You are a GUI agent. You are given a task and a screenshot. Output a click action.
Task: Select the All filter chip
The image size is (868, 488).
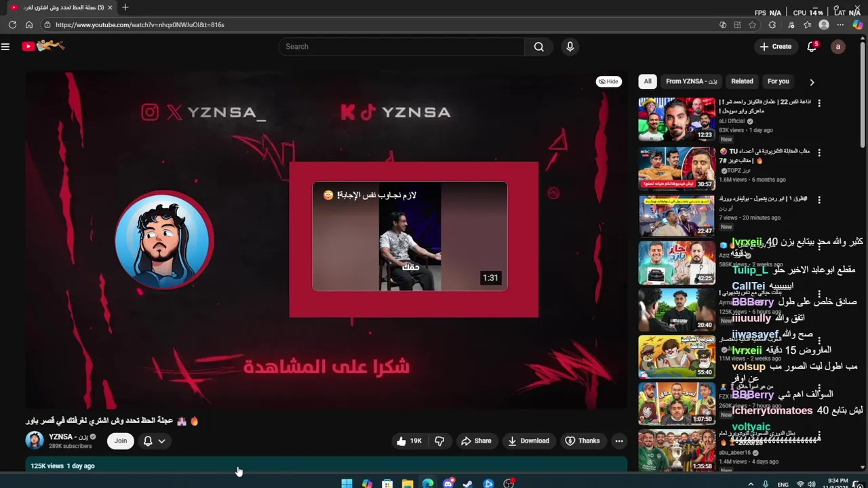tap(648, 81)
